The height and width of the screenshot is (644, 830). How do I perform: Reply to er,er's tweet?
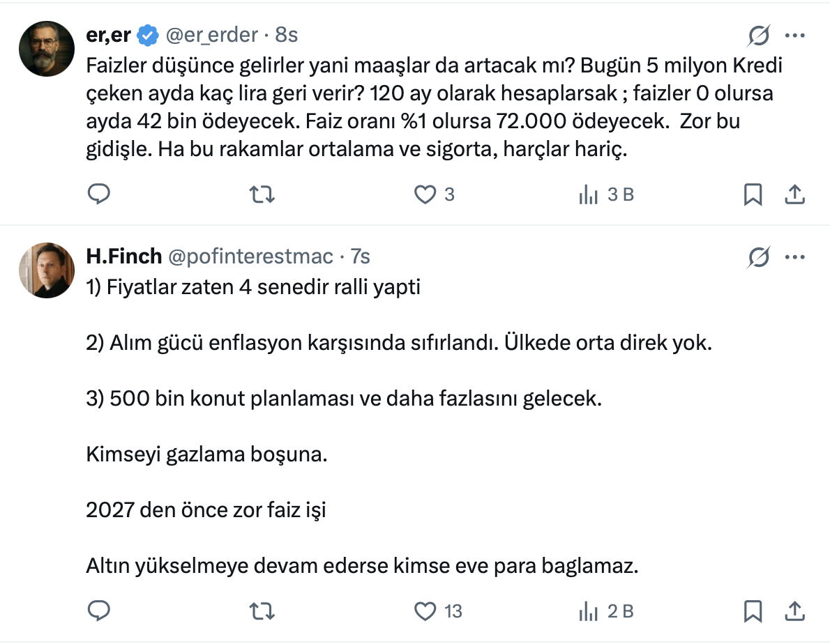(99, 195)
